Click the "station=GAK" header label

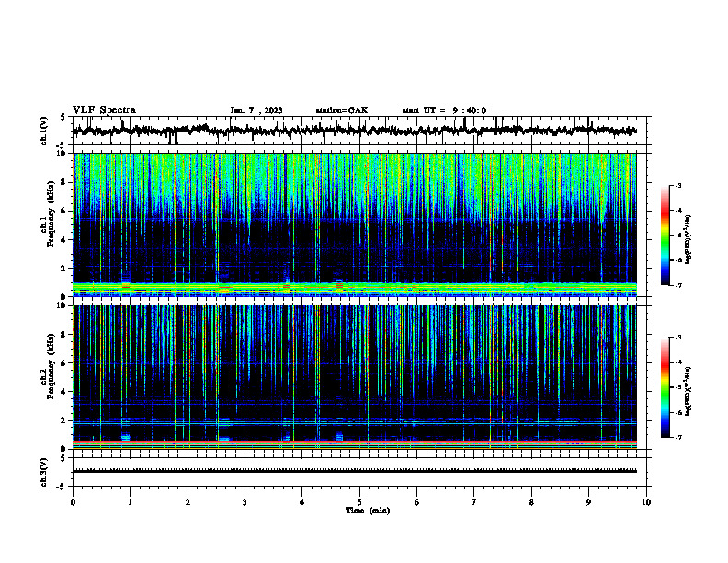[x=342, y=110]
